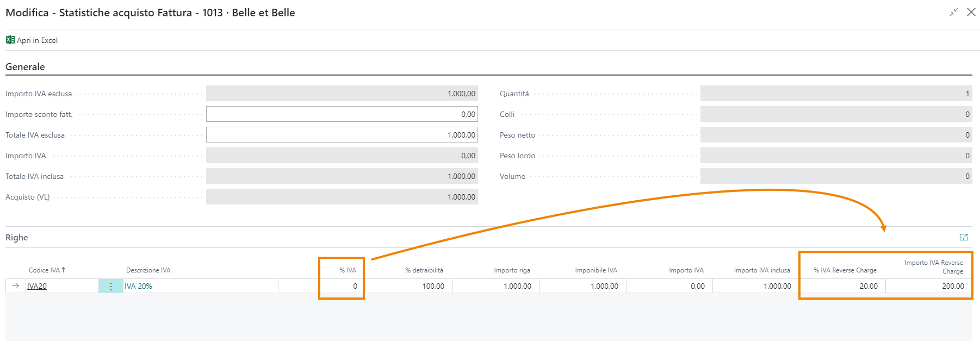Click the % IVA Reverse Charge column header
Screen dimensions: 980x341
tap(845, 270)
